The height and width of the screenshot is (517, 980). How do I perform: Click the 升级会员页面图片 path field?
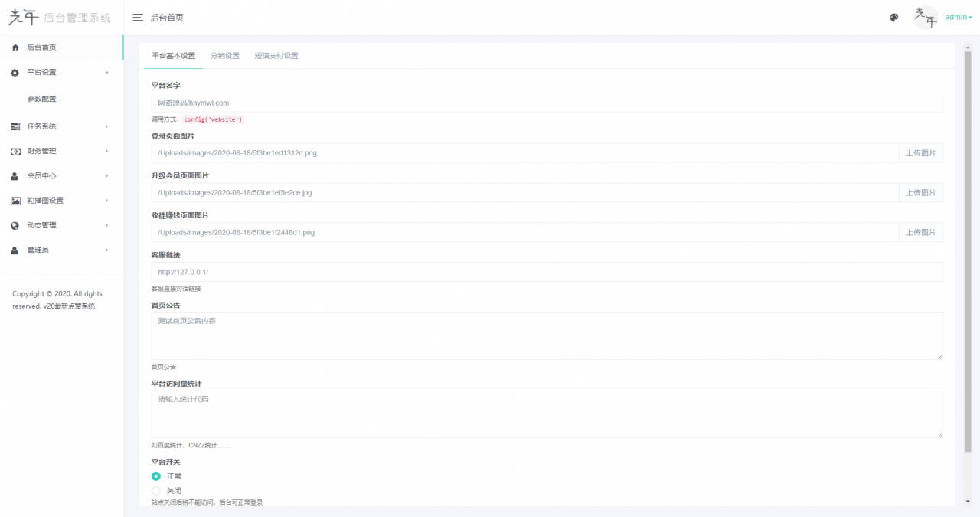[524, 193]
